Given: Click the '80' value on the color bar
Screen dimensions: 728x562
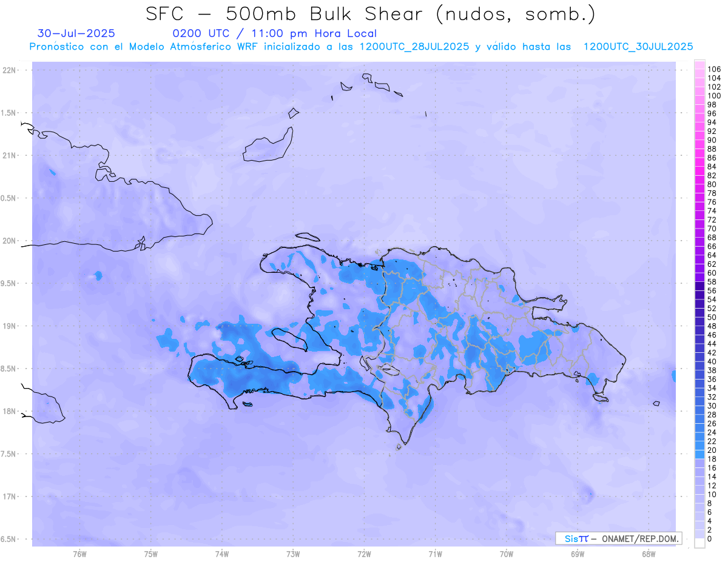Looking at the screenshot, I should pos(712,184).
